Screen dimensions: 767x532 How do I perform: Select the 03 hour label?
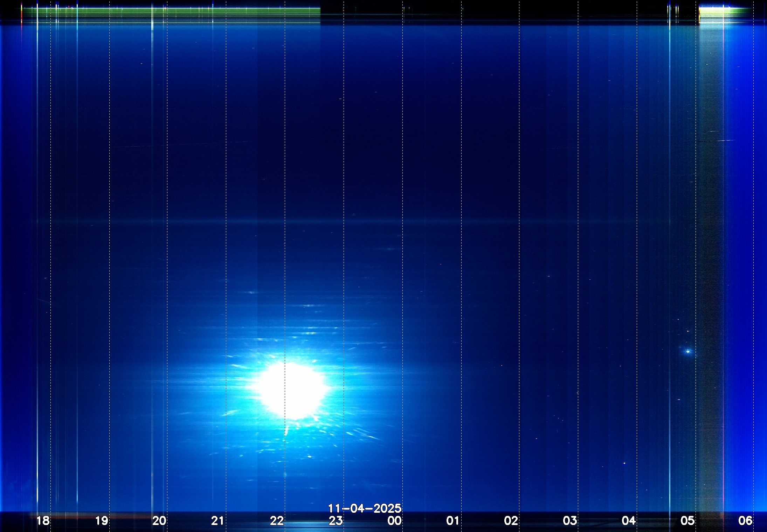570,521
